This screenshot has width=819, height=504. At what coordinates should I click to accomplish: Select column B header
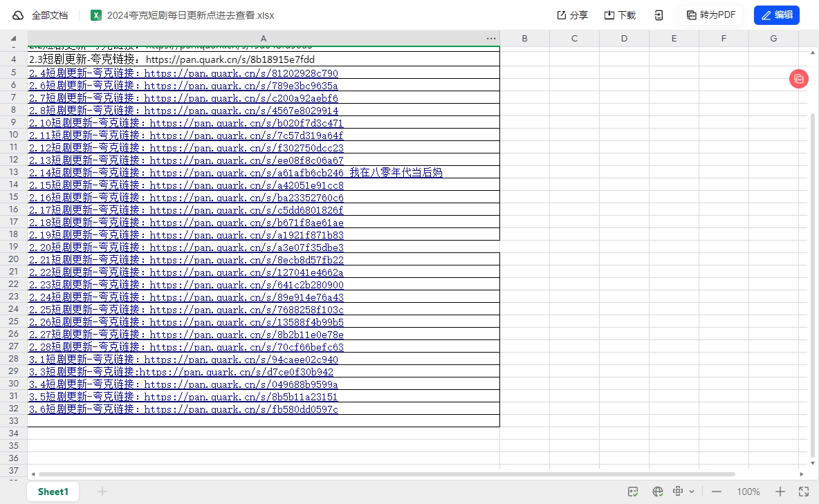tap(524, 38)
